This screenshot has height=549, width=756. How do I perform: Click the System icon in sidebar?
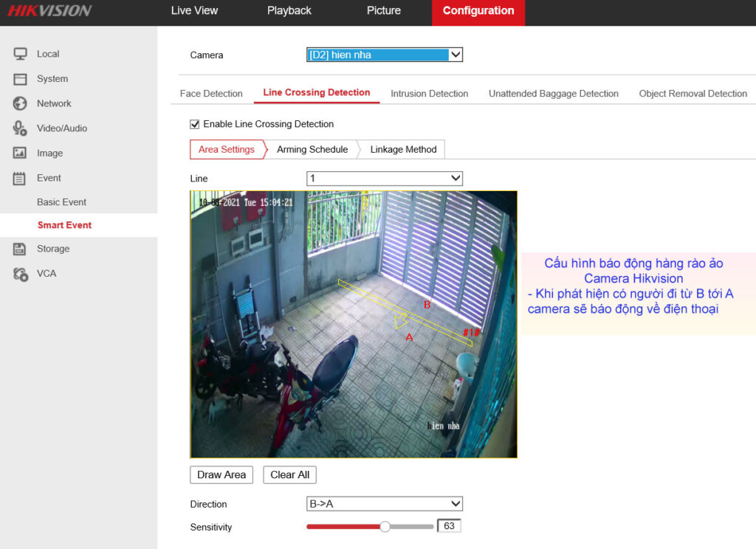(21, 79)
